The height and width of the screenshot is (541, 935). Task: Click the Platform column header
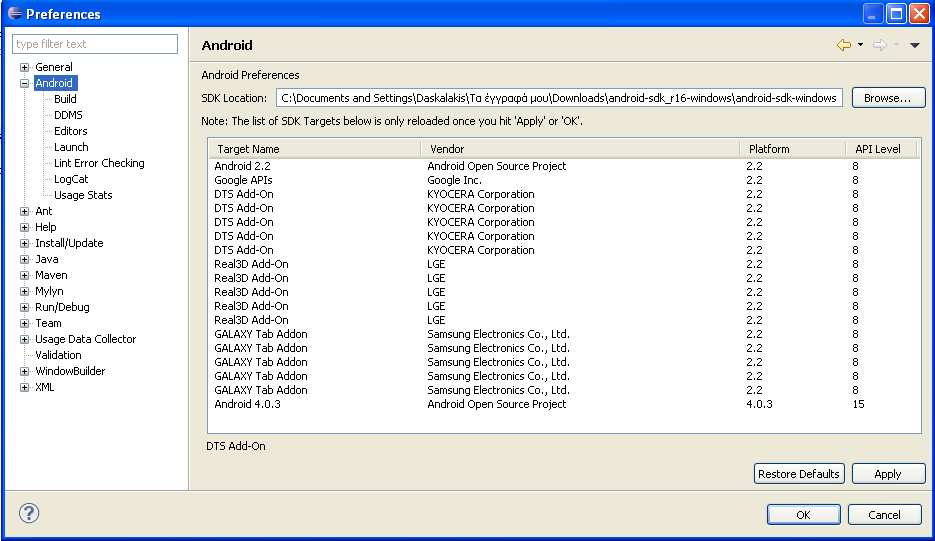pyautogui.click(x=793, y=149)
